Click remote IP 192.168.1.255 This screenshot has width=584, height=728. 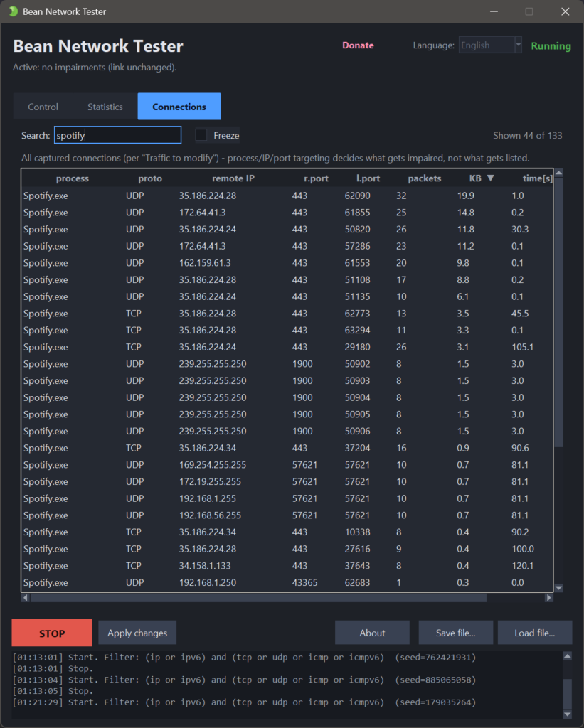[x=207, y=498]
